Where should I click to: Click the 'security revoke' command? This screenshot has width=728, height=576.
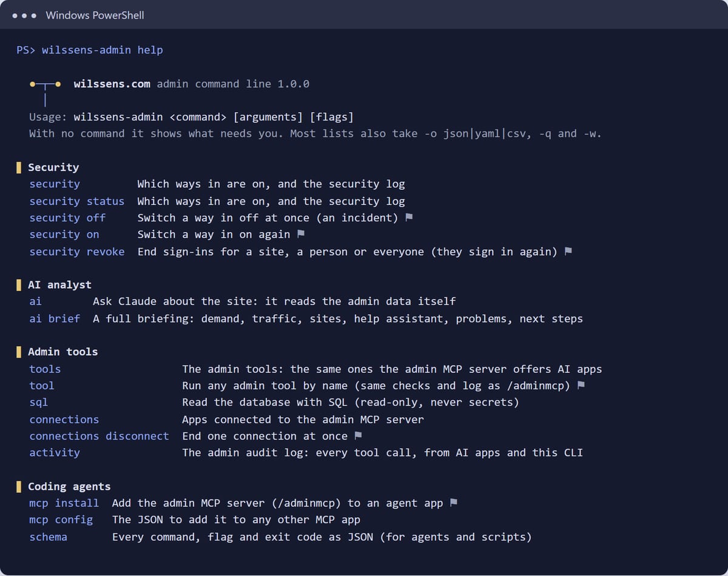pos(77,251)
